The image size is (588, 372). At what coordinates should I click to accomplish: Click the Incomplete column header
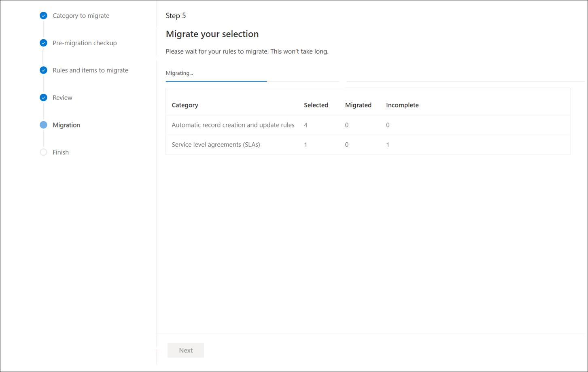[402, 105]
